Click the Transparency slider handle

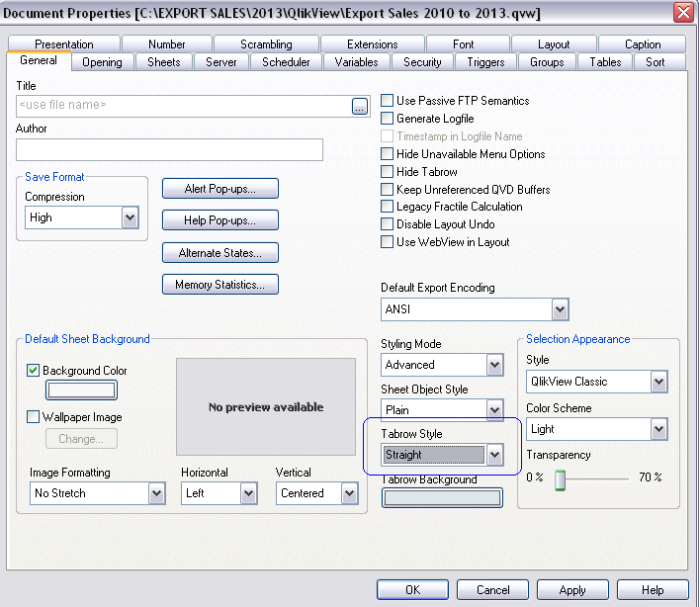point(560,480)
